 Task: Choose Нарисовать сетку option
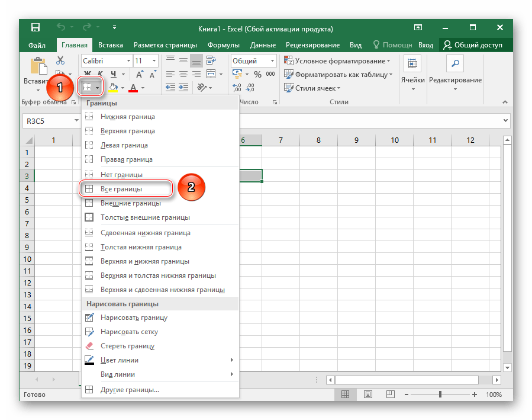[x=160, y=332]
